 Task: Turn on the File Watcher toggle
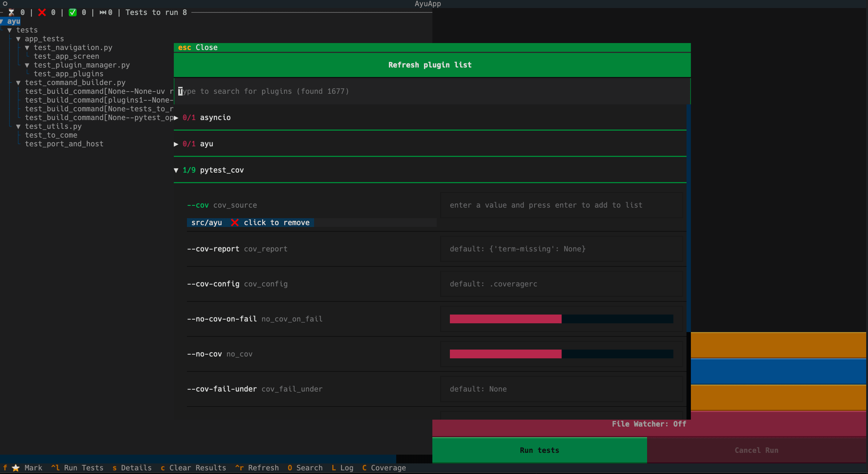[x=648, y=424]
